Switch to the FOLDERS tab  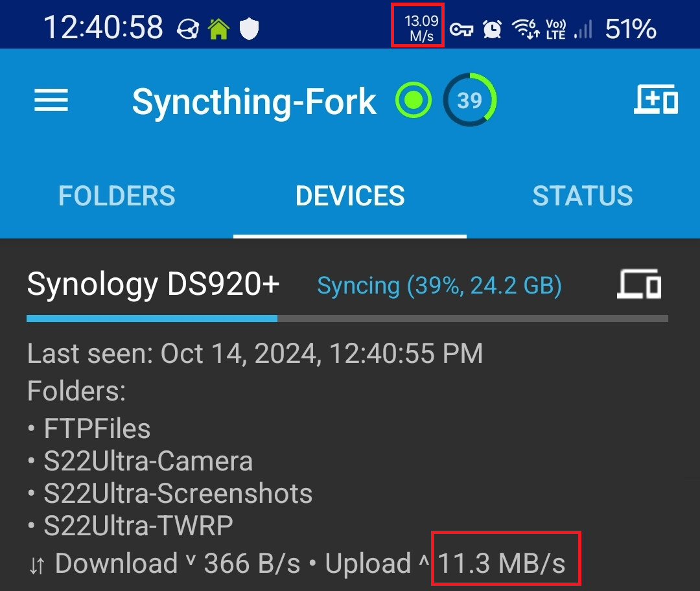[117, 196]
